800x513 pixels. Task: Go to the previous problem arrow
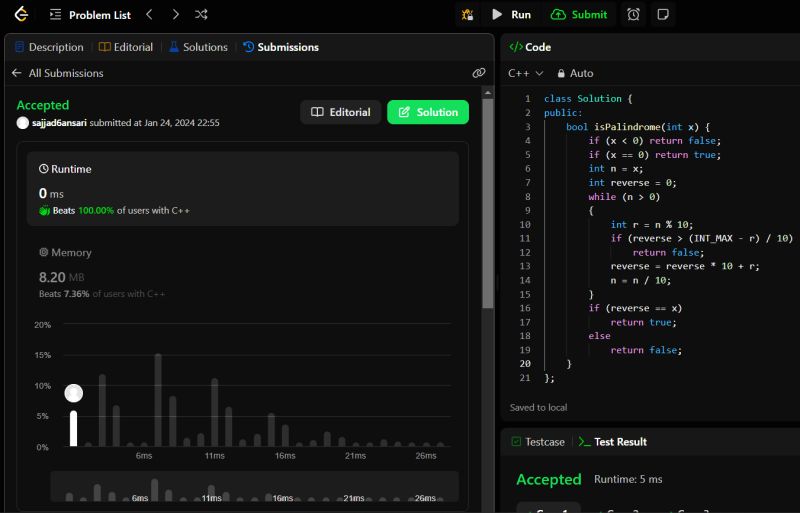pyautogui.click(x=149, y=14)
